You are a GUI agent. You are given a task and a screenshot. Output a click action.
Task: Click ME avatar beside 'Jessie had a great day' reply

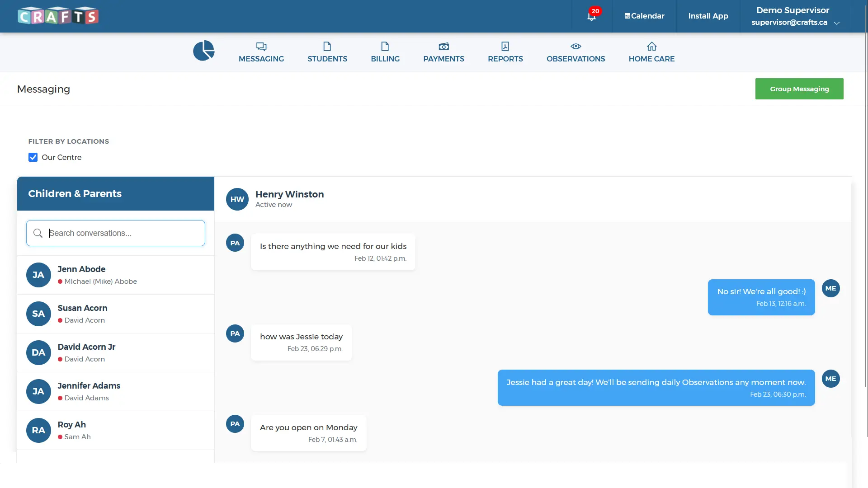coord(831,379)
